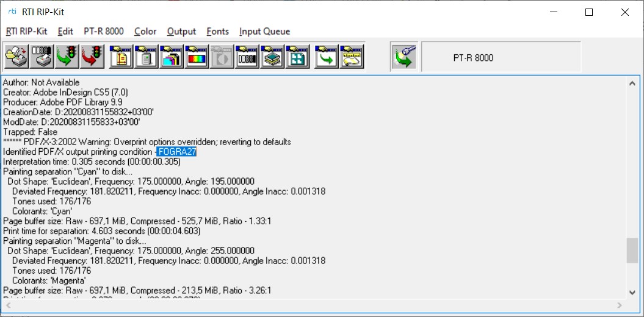
Task: Maximize the RTI RIP-Kit window
Action: click(x=589, y=12)
